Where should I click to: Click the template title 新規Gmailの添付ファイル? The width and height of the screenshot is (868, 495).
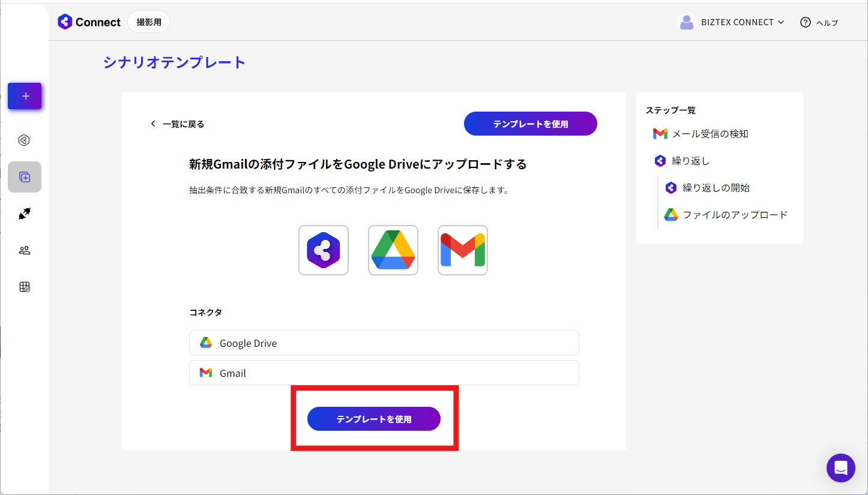358,164
